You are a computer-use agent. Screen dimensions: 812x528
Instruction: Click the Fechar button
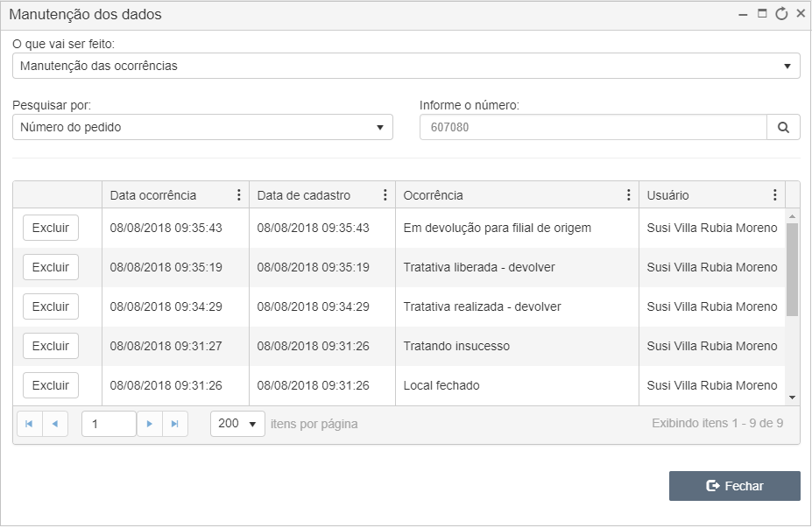[x=734, y=486]
